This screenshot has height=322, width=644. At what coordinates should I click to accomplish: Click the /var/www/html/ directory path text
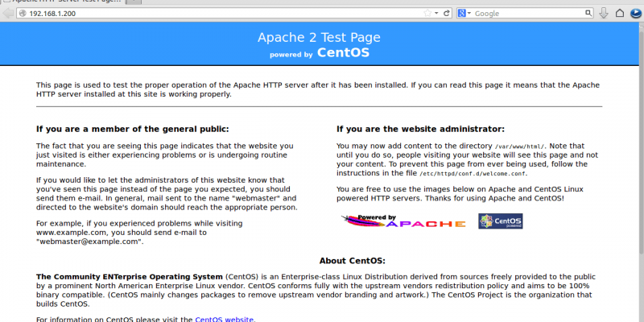[x=519, y=147]
